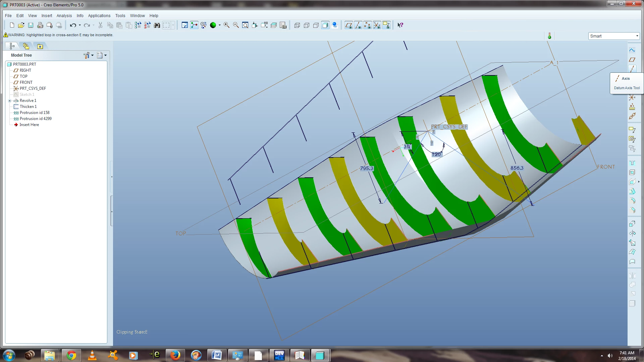Click the Undo arrow icon
The width and height of the screenshot is (644, 362).
[x=73, y=25]
